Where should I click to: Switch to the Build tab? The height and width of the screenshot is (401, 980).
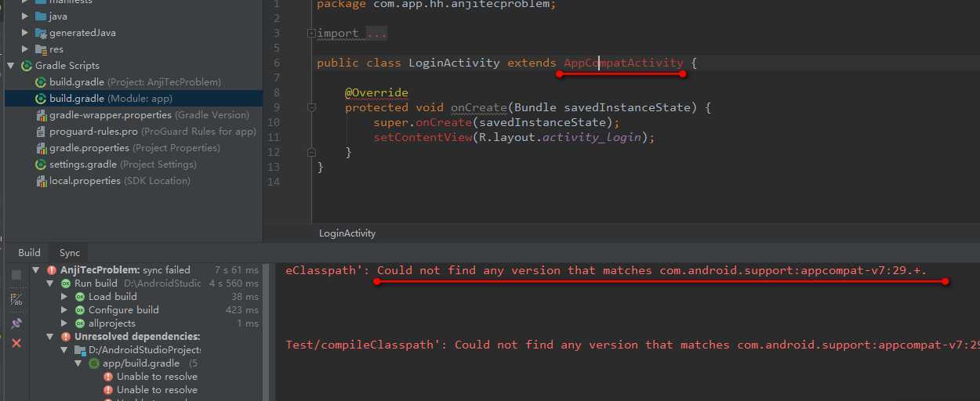tap(29, 252)
